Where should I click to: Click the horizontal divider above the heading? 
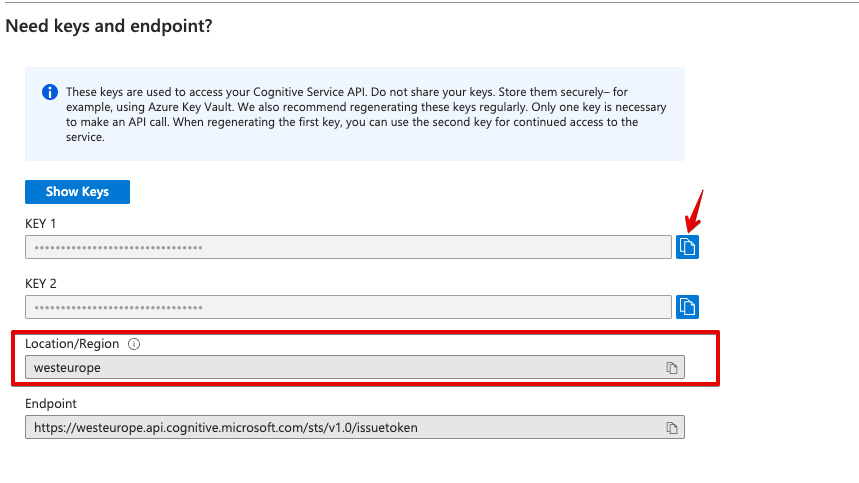(430, 2)
